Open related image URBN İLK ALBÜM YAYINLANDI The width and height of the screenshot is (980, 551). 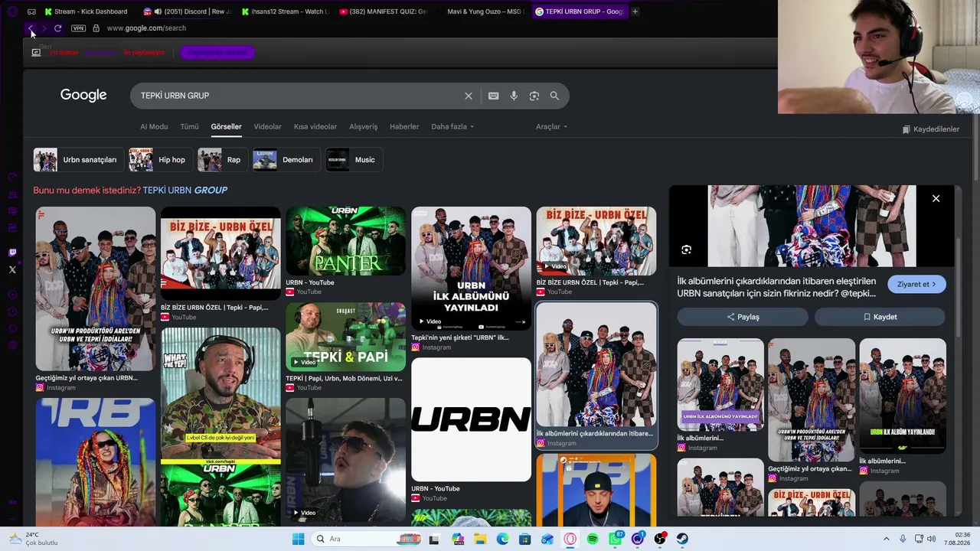(903, 396)
